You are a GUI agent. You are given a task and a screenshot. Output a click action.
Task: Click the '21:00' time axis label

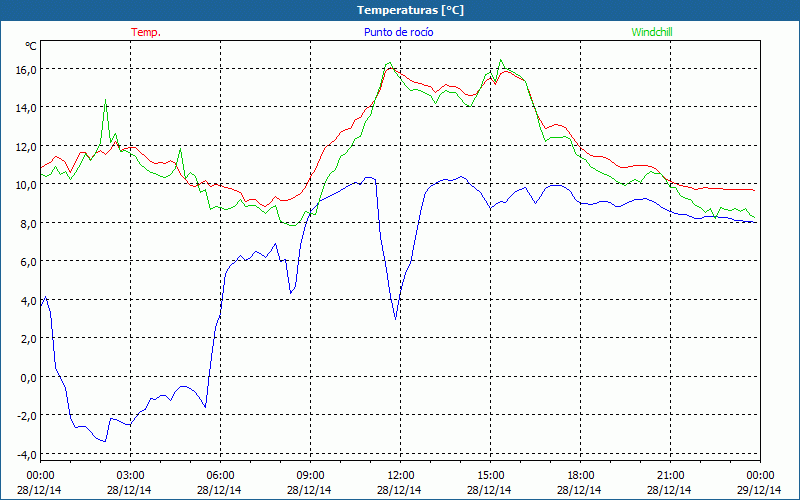670,476
